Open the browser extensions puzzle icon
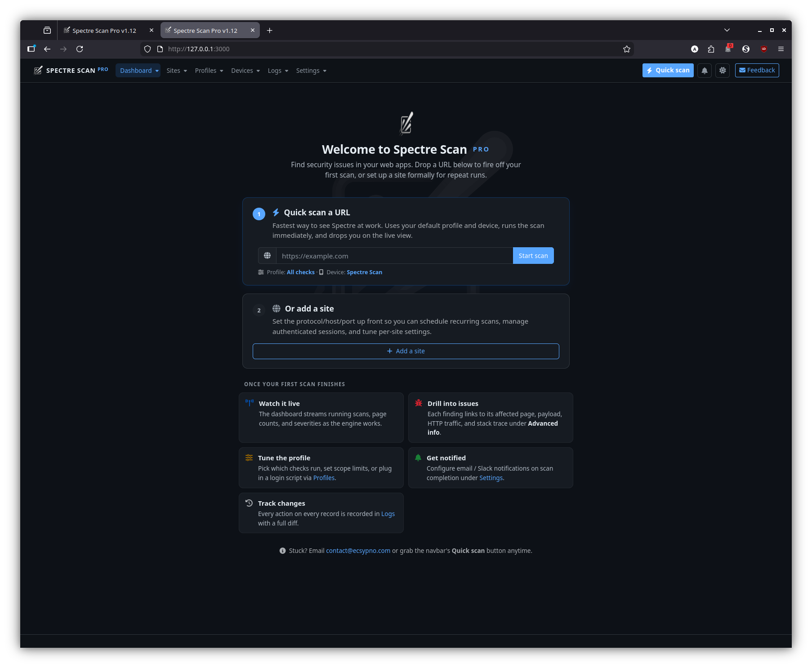The width and height of the screenshot is (812, 668). [711, 49]
